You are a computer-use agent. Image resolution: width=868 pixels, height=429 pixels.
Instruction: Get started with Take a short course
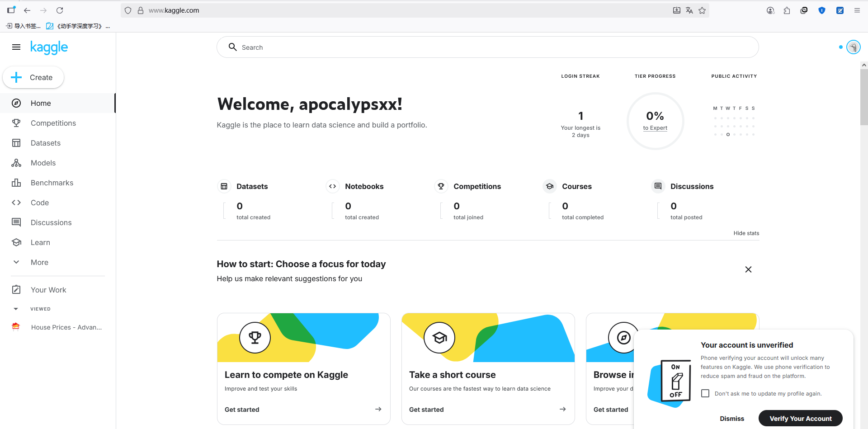[x=426, y=410]
